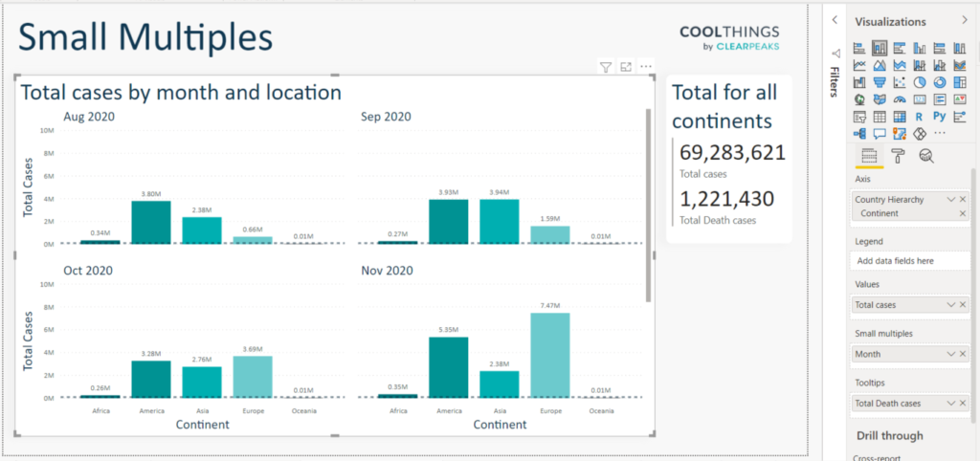Select the clustered bar chart visual

(900, 48)
